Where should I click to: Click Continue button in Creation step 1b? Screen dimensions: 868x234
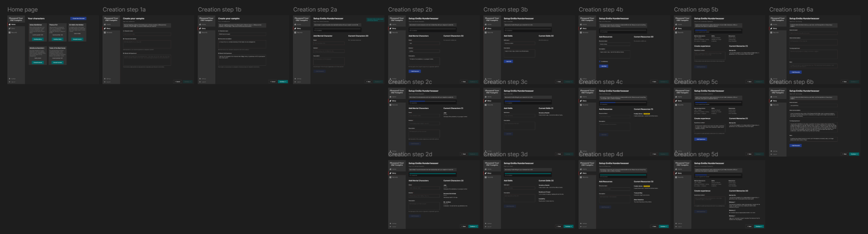tap(283, 82)
